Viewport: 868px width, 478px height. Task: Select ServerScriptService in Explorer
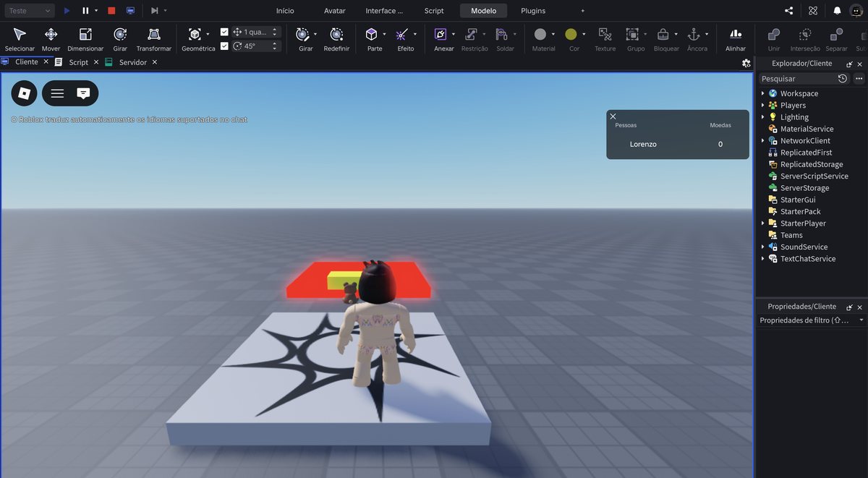coord(814,176)
